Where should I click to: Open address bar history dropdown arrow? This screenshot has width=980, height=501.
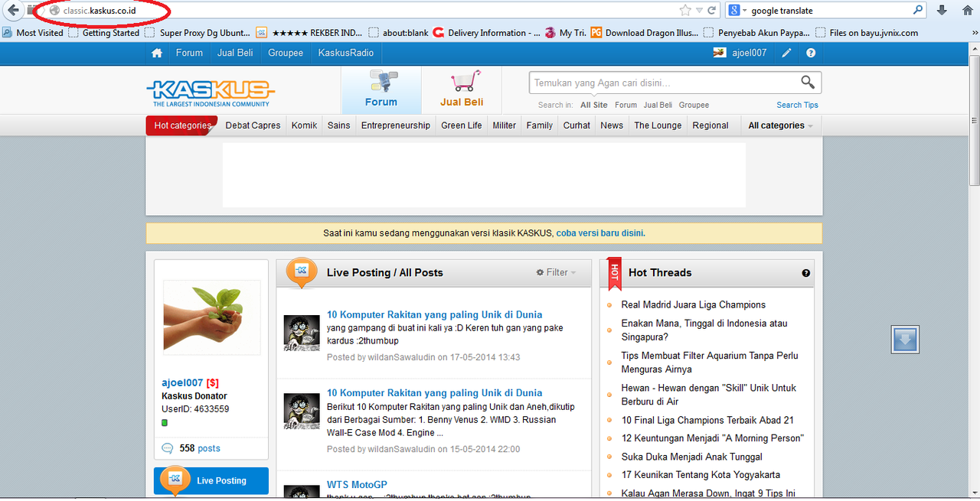[699, 11]
